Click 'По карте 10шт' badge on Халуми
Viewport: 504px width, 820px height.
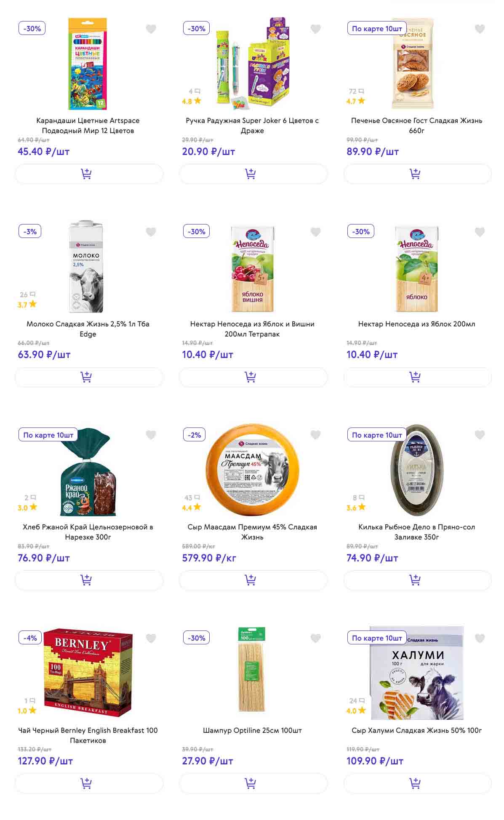(376, 638)
